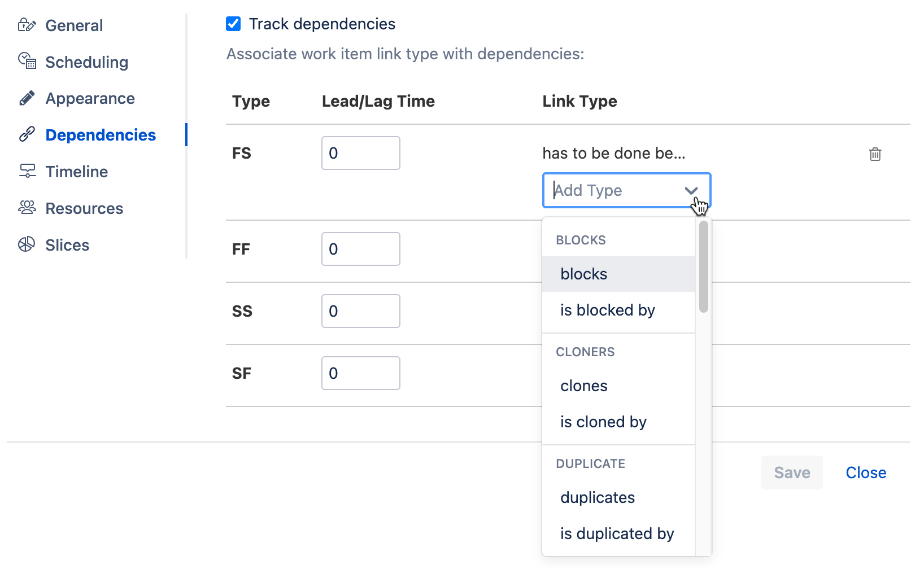Delete the FS dependency row via trash icon
This screenshot has height=569, width=924.
click(875, 154)
